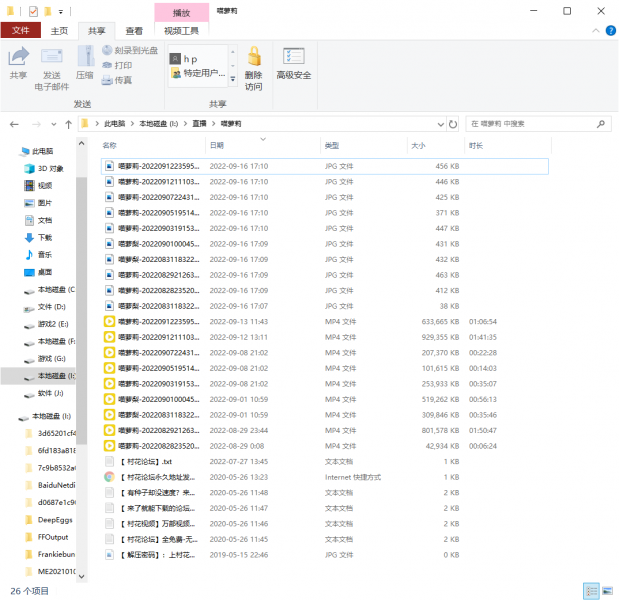Switch to details view icon
This screenshot has height=600, width=619.
[x=591, y=591]
